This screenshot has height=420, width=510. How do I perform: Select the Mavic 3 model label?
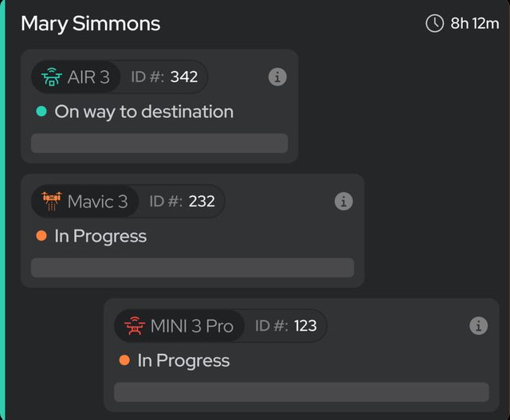point(97,202)
